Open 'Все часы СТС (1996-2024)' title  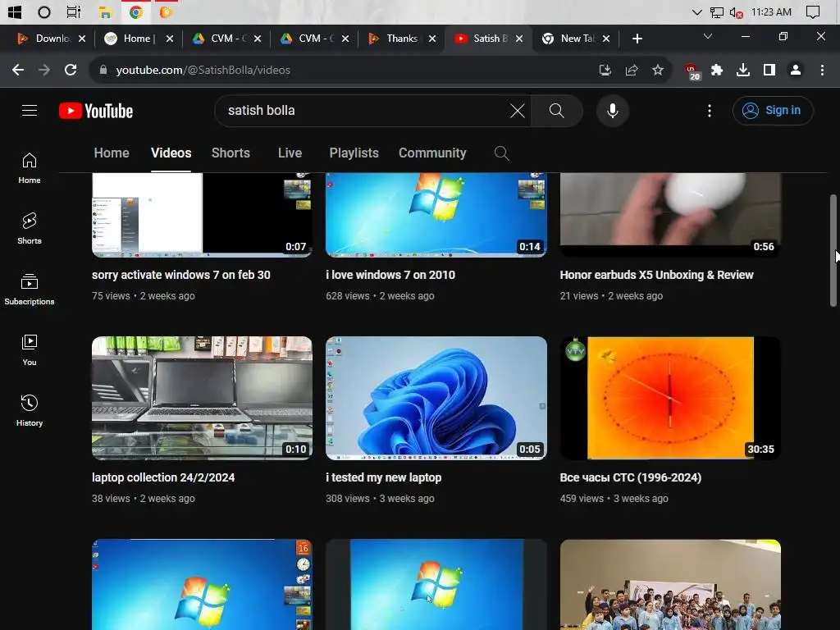point(631,477)
